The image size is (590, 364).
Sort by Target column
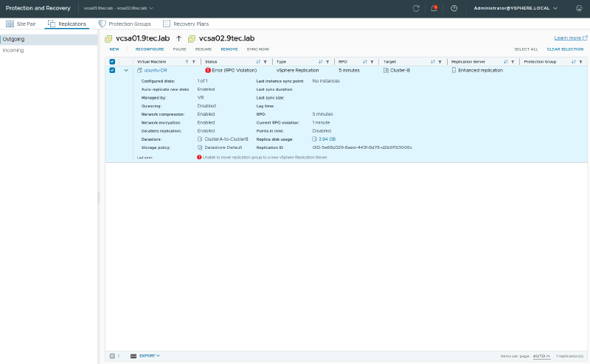pos(433,62)
